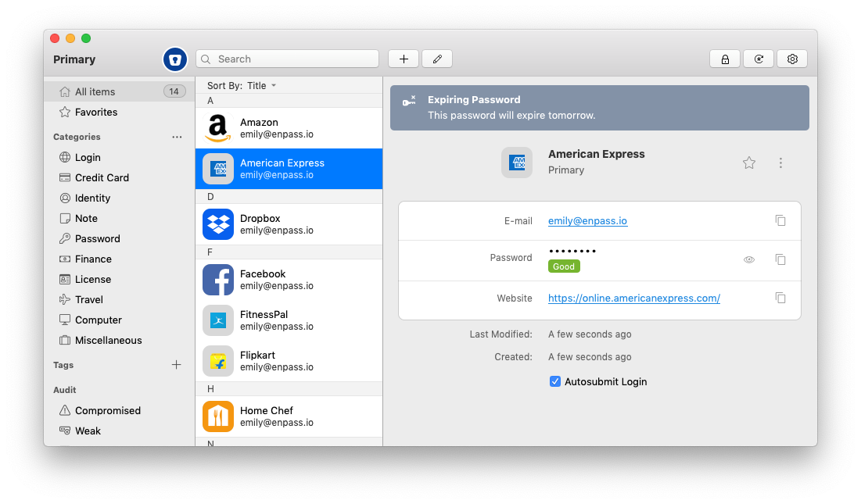The height and width of the screenshot is (504, 861).
Task: Add a new item with plus button
Action: coord(404,59)
